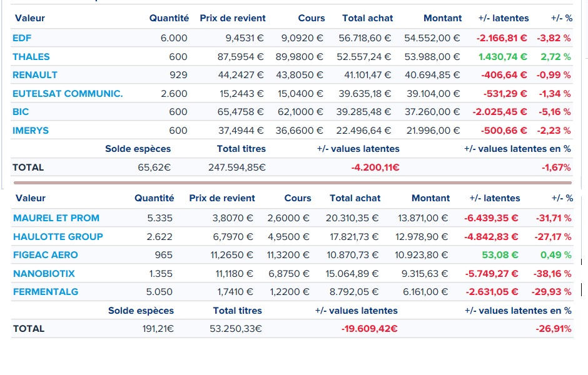Select cash balance 191,21€
This screenshot has width=588, height=375.
(x=158, y=329)
